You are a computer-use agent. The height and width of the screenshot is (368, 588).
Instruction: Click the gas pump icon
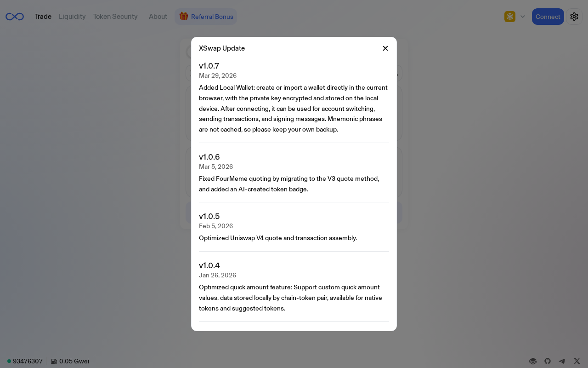tap(54, 362)
